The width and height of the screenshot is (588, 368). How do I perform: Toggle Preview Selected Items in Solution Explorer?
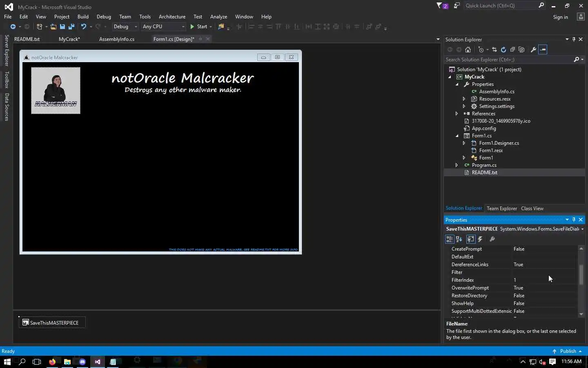click(543, 49)
